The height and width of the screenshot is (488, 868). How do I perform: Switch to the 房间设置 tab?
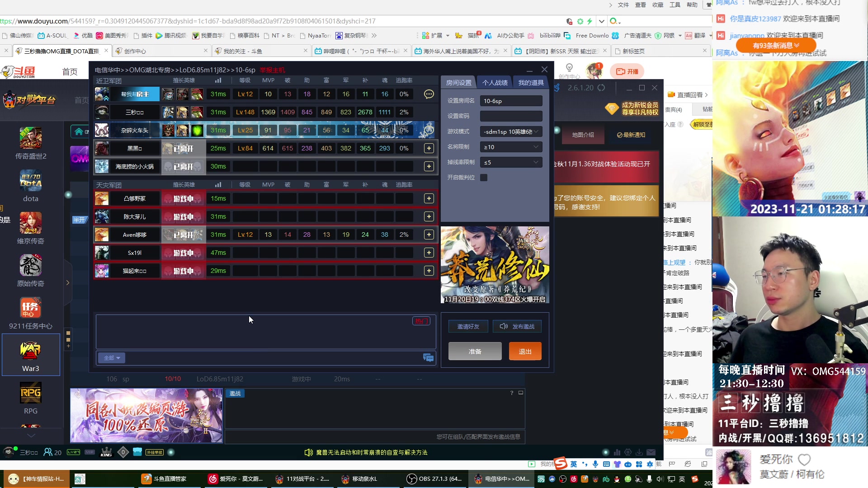point(458,83)
